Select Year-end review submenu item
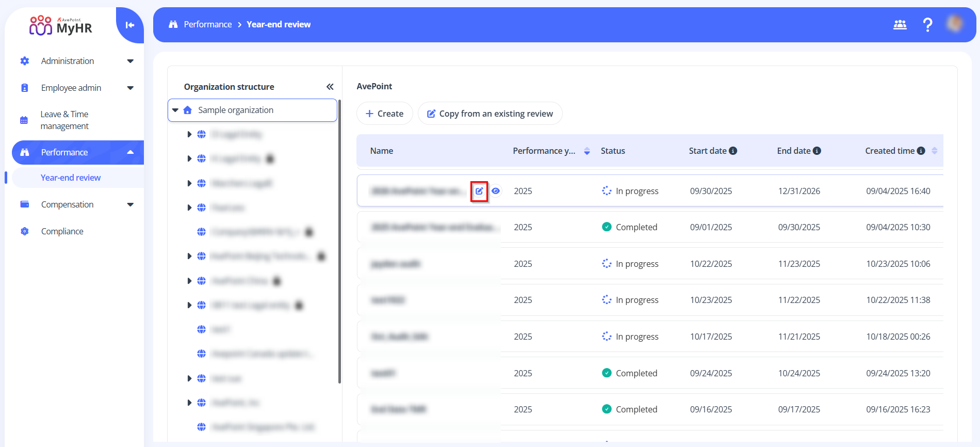Viewport: 980px width, 447px height. (x=71, y=178)
